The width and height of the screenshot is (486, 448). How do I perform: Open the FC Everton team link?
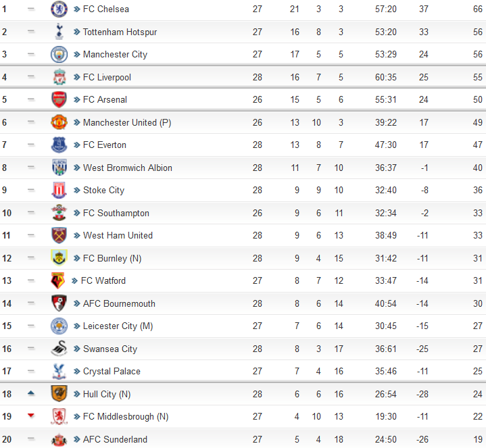click(105, 145)
